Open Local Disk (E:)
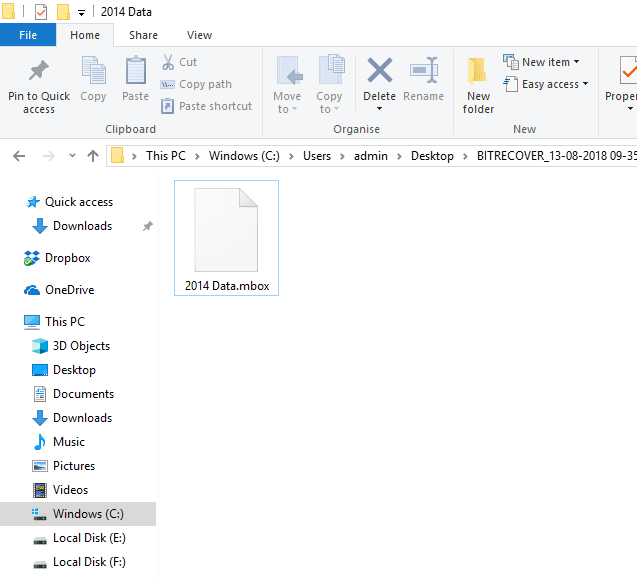The image size is (637, 579). pyautogui.click(x=89, y=538)
